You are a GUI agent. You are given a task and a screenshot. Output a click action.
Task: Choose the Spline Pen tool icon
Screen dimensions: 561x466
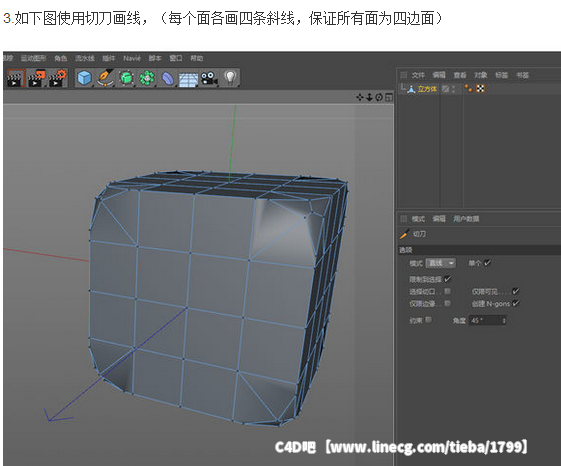pos(106,78)
